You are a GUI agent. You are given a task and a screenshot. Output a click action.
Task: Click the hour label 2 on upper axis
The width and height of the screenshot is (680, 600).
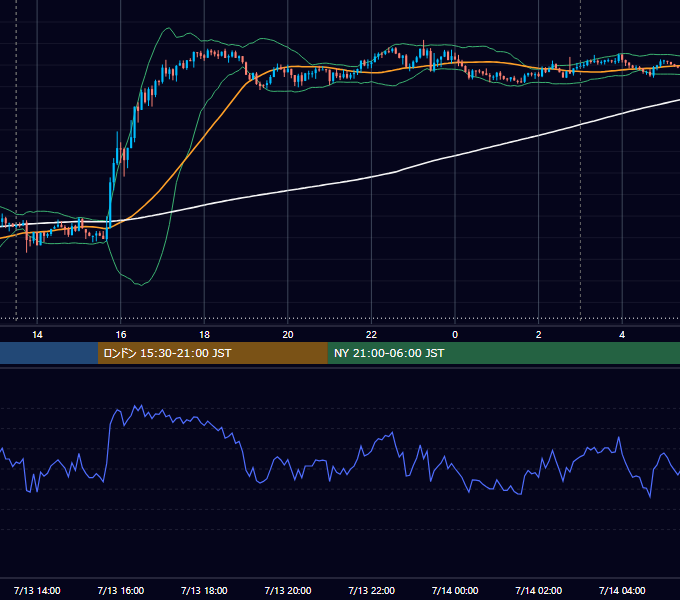(539, 335)
